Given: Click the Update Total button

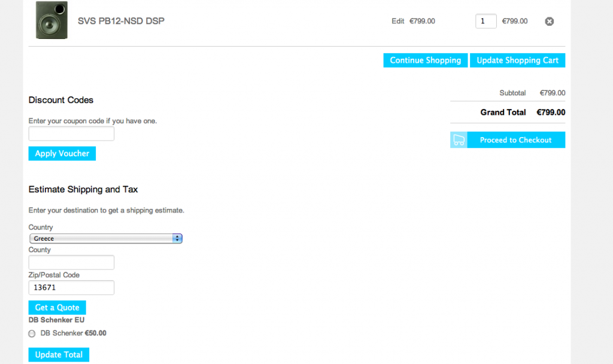Looking at the screenshot, I should [x=59, y=354].
